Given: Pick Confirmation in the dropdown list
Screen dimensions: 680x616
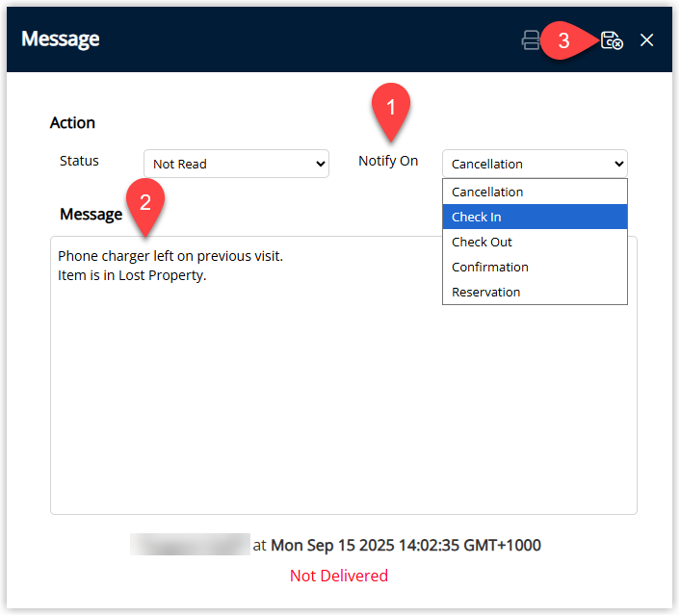Looking at the screenshot, I should coord(535,267).
